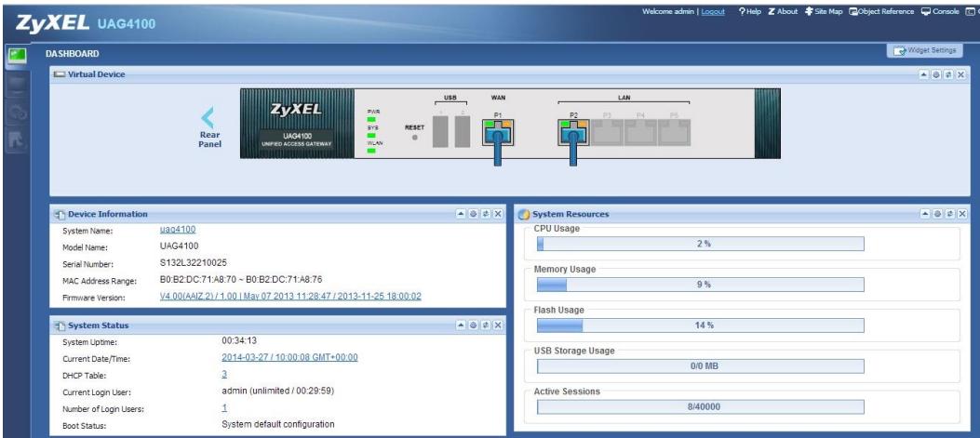Open Object Reference in top bar

click(x=880, y=11)
